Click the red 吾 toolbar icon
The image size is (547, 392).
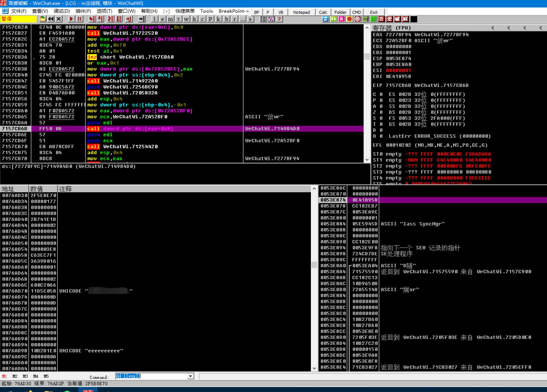(x=381, y=19)
